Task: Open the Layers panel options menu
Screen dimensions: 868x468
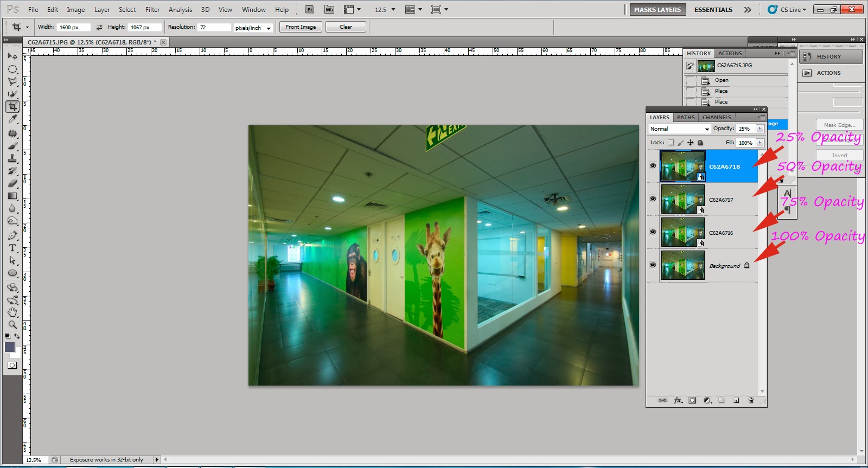Action: [x=761, y=117]
